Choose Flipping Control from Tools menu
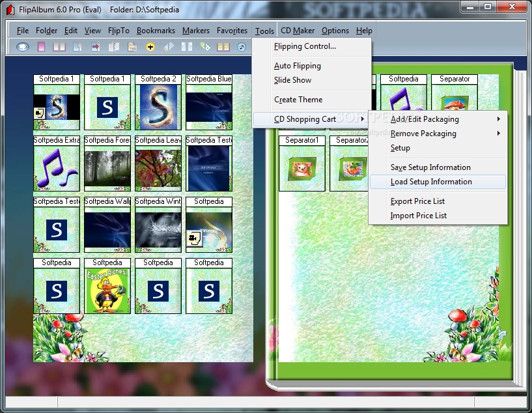This screenshot has height=413, width=532. pyautogui.click(x=312, y=46)
